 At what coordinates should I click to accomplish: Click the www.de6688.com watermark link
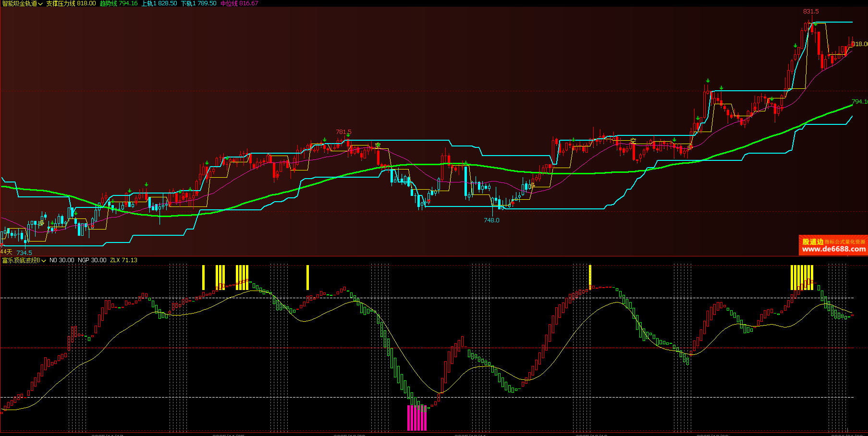(x=833, y=249)
